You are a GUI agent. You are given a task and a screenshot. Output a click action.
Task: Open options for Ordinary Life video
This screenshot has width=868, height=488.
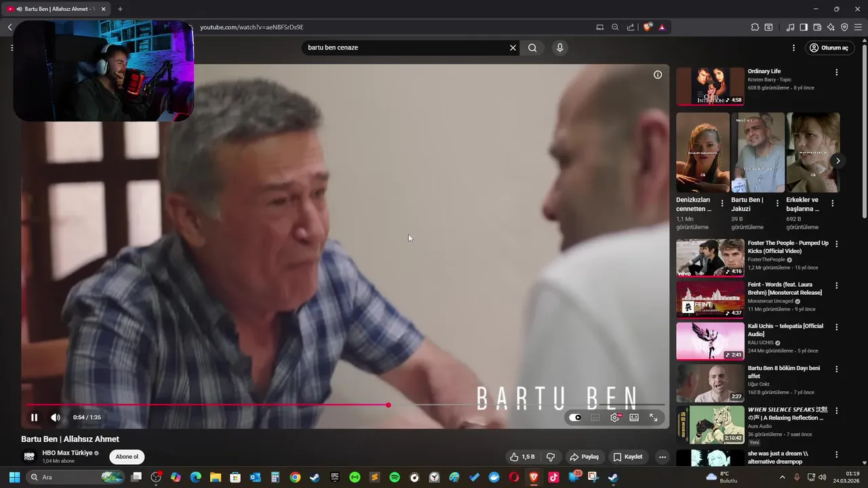(x=836, y=72)
